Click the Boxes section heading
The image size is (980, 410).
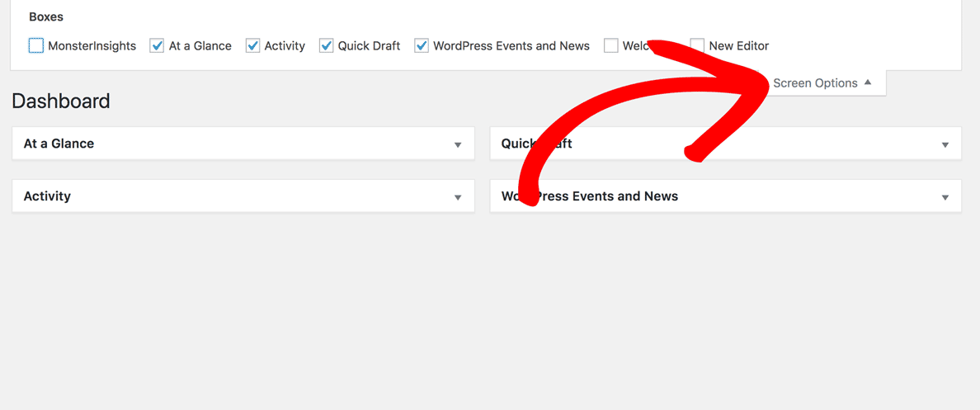[x=46, y=16]
